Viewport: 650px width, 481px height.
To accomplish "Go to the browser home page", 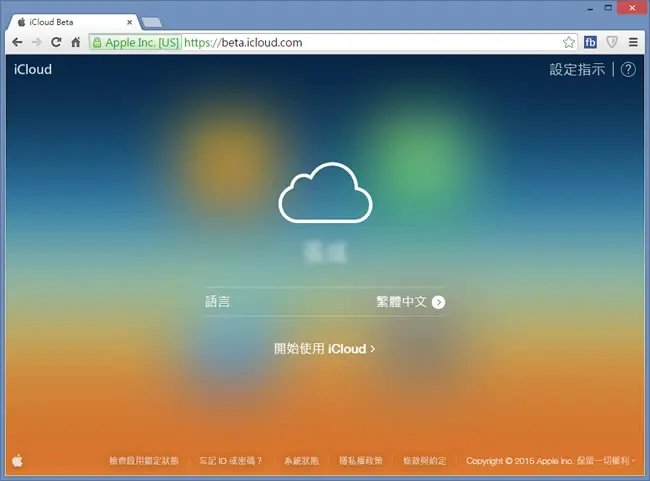I will 75,42.
